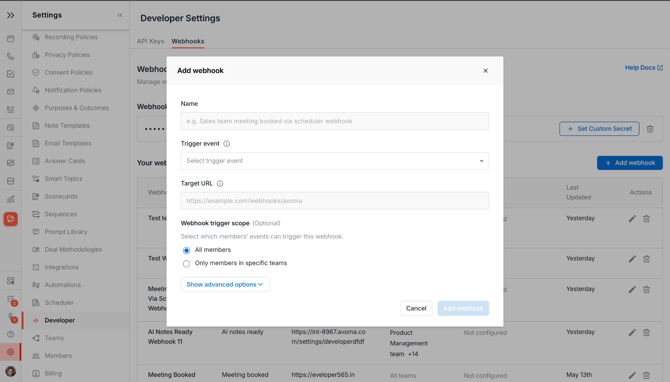This screenshot has width=670, height=382.
Task: Click the apps grid icon in left rail
Action: coord(11,281)
